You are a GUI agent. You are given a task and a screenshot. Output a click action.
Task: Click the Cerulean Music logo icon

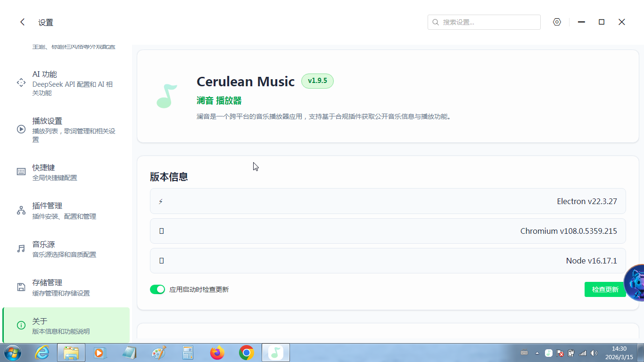coord(166,96)
